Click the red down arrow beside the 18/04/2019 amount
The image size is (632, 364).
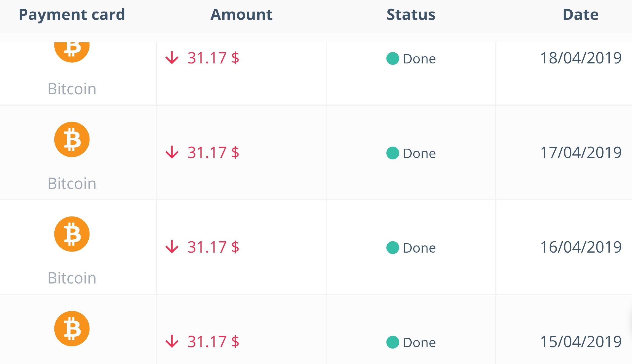[172, 58]
